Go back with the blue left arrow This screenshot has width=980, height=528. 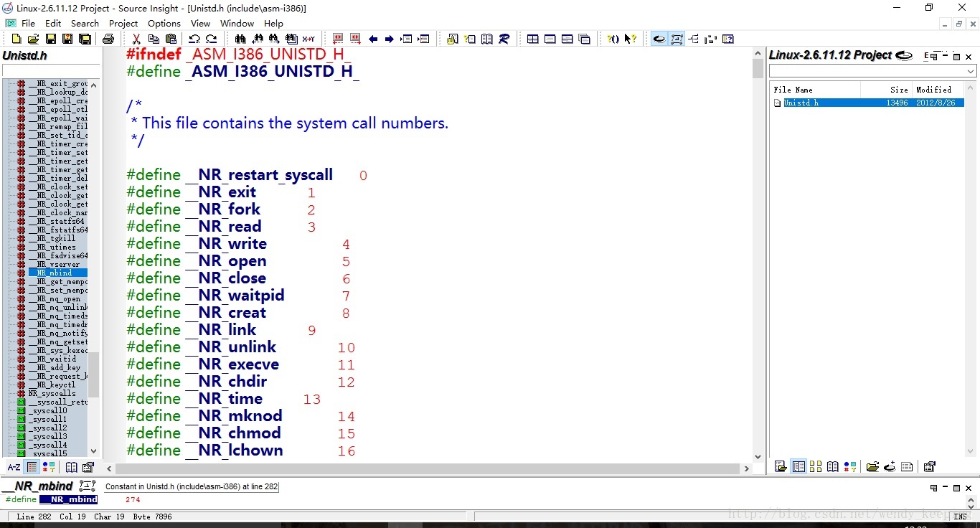click(x=373, y=39)
